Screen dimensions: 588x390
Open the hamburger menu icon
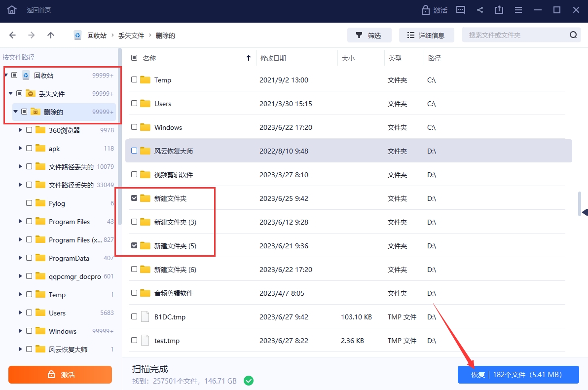tap(518, 10)
